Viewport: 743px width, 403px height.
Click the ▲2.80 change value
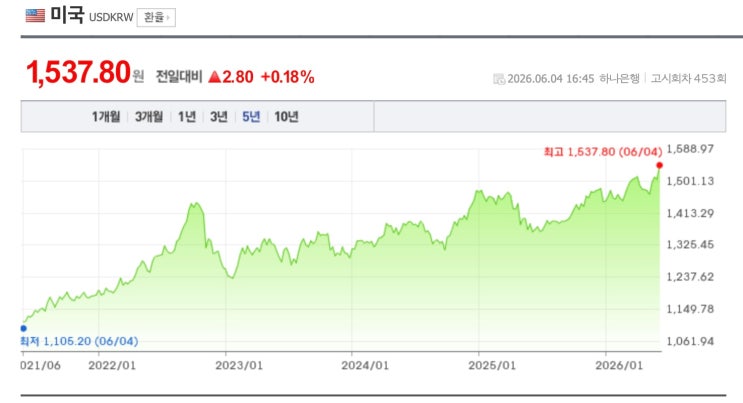point(231,77)
